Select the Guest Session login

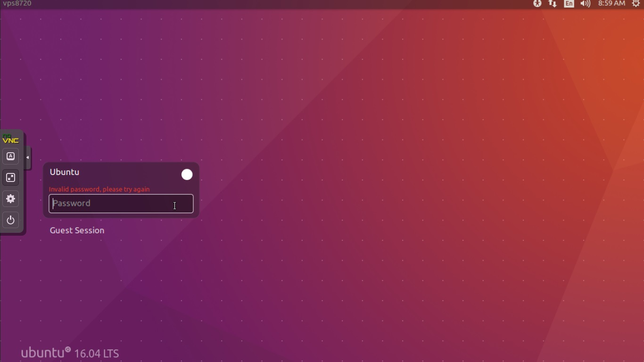point(77,230)
